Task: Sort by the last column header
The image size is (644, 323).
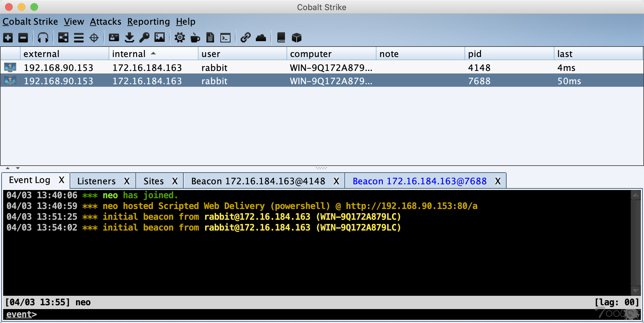Action: click(598, 54)
